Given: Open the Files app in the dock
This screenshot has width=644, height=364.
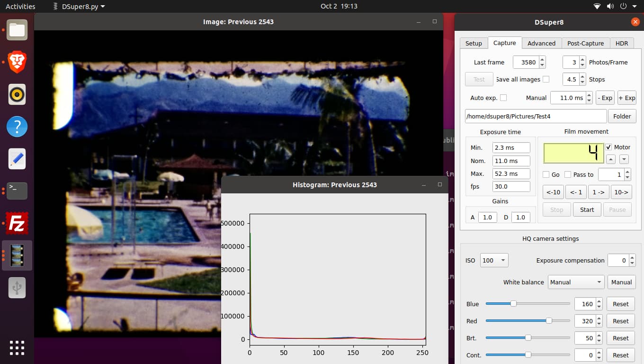Looking at the screenshot, I should (x=17, y=30).
